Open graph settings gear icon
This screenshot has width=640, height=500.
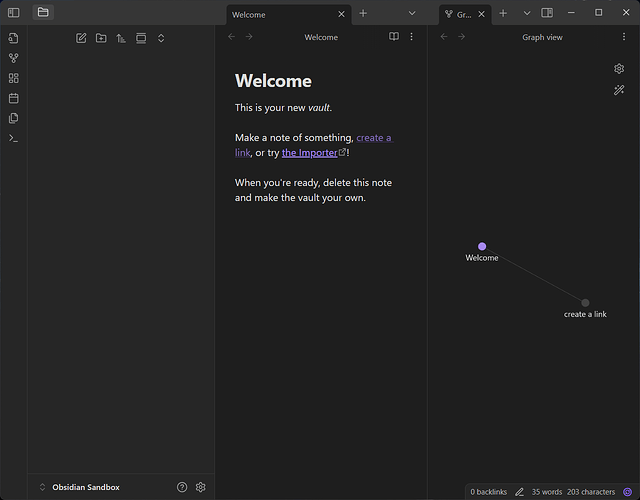[x=619, y=69]
